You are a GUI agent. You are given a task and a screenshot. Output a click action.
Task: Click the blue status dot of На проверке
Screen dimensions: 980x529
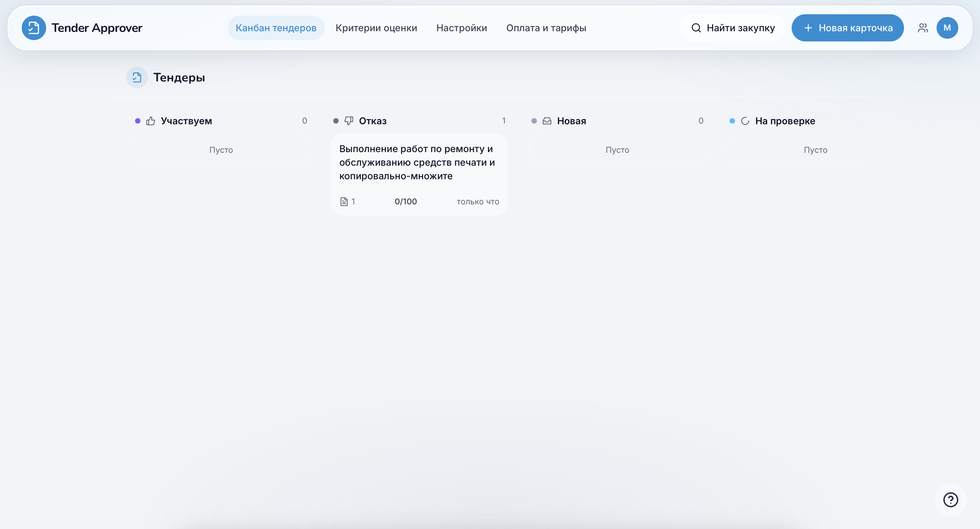[x=732, y=121]
